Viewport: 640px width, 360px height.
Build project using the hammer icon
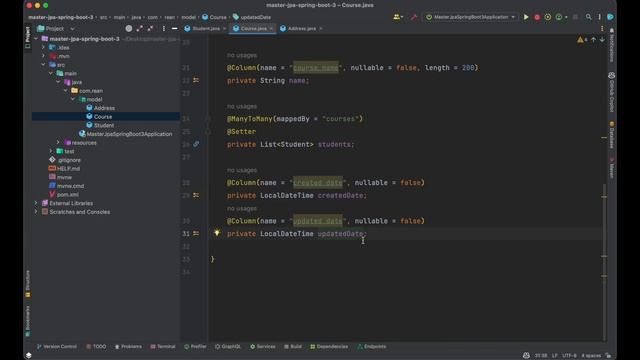click(413, 17)
